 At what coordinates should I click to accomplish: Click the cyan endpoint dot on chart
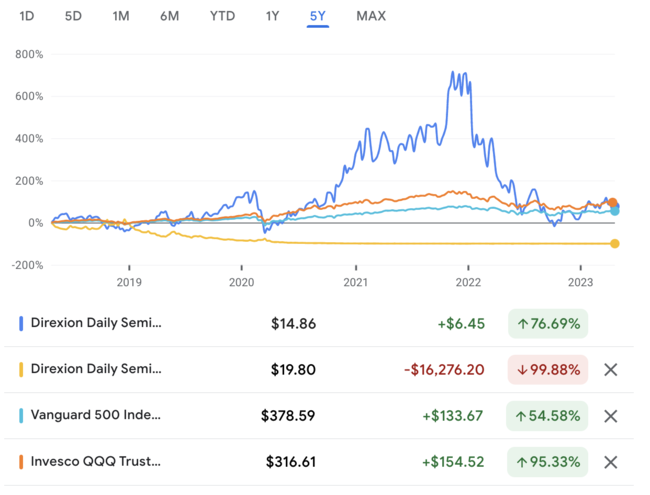[x=615, y=211]
